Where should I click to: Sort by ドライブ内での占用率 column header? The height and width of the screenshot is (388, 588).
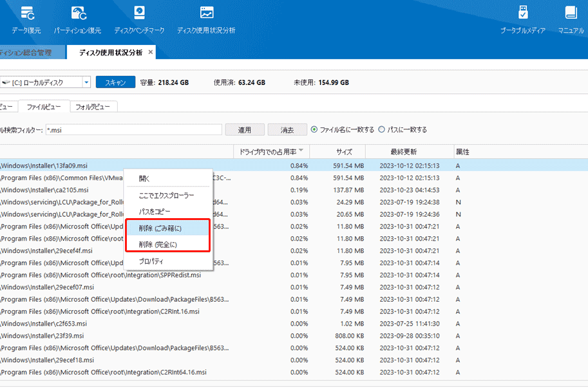[270, 152]
